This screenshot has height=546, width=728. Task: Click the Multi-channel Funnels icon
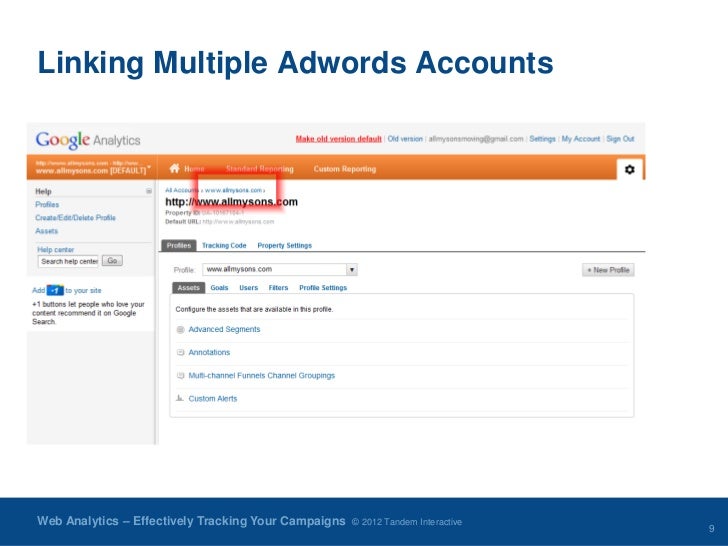pyautogui.click(x=181, y=376)
